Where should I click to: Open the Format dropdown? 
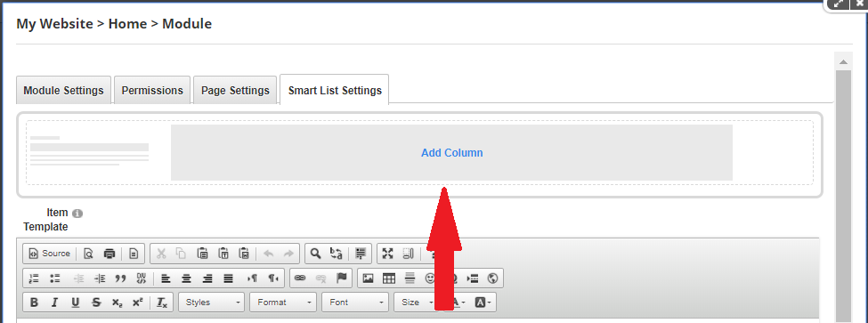pos(283,303)
